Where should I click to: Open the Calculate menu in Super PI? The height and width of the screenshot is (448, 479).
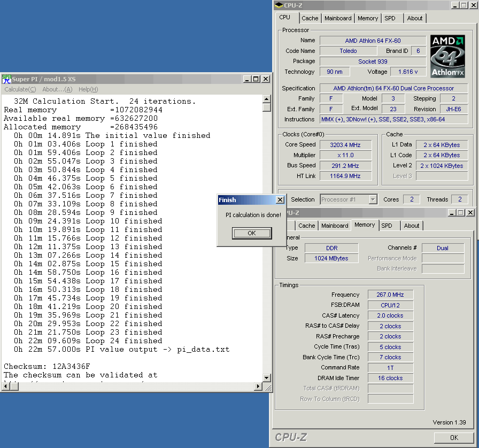[x=20, y=89]
